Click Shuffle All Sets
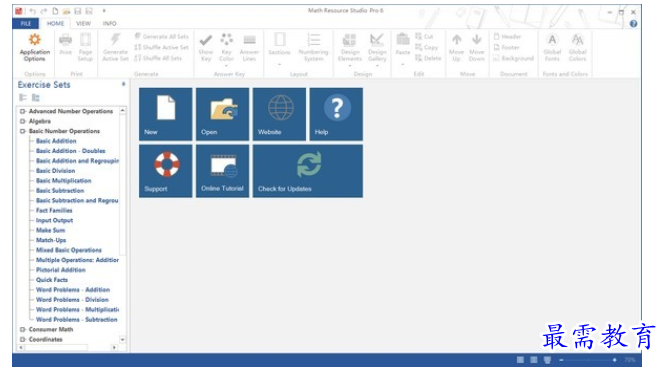664x368 pixels. pyautogui.click(x=158, y=58)
